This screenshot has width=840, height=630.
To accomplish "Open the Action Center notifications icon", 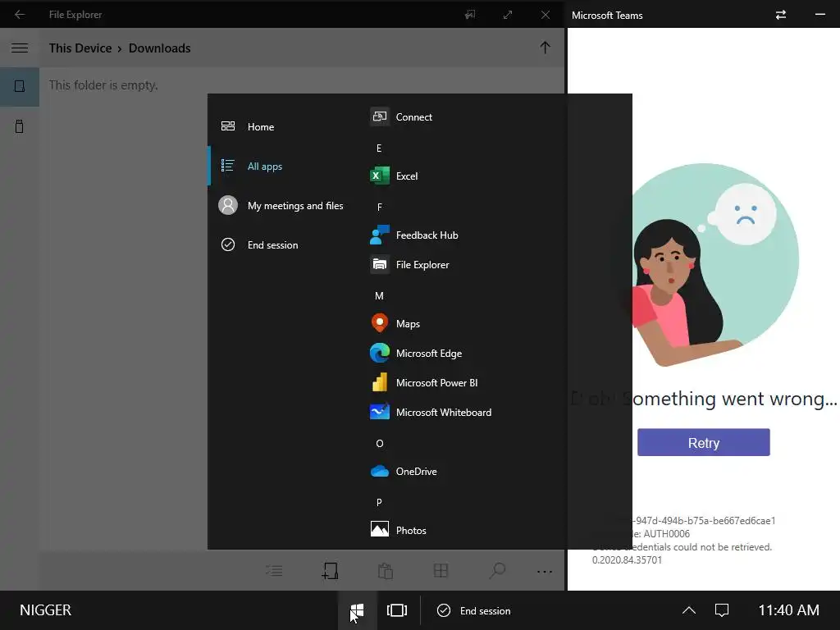I will coord(722,610).
